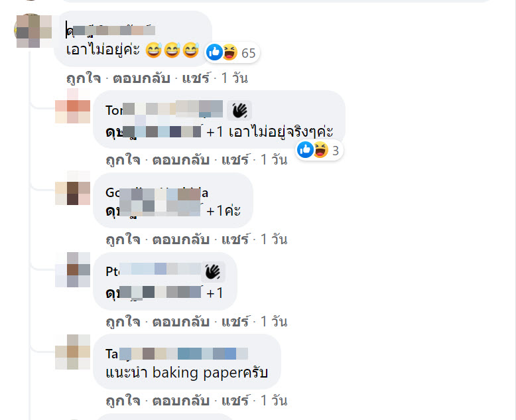Click แชร์ under the Pt commenter's +1 reply

tap(235, 322)
